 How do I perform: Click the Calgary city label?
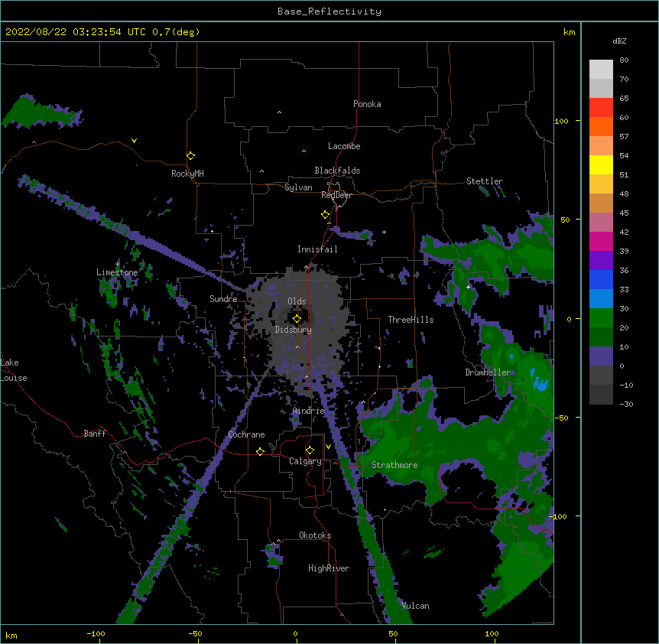click(306, 461)
